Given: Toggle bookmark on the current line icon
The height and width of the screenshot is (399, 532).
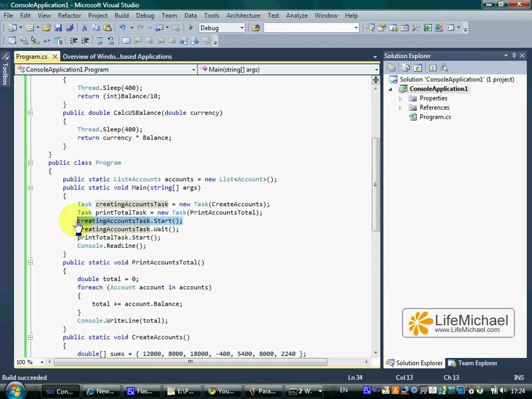Looking at the screenshot, I should pyautogui.click(x=126, y=40).
